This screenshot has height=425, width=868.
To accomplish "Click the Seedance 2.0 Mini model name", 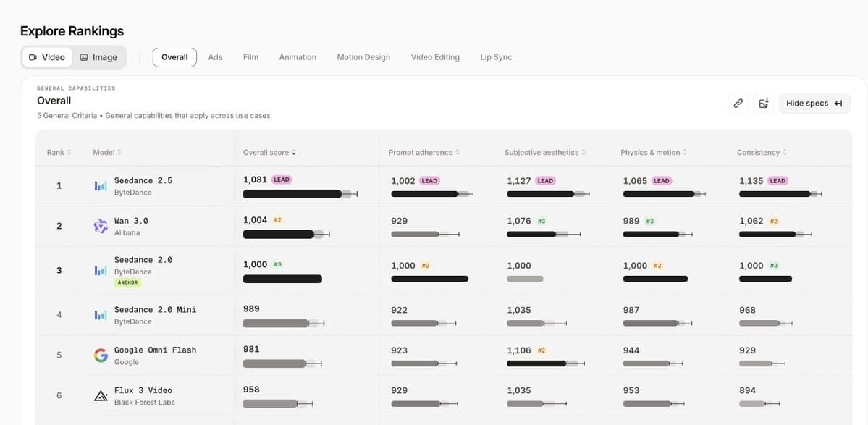I will (x=156, y=309).
